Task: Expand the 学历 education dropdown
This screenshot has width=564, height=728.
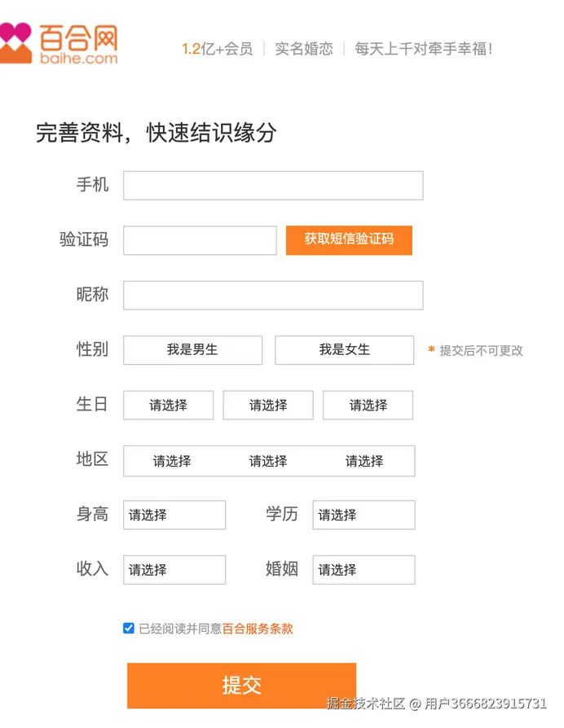Action: click(364, 515)
